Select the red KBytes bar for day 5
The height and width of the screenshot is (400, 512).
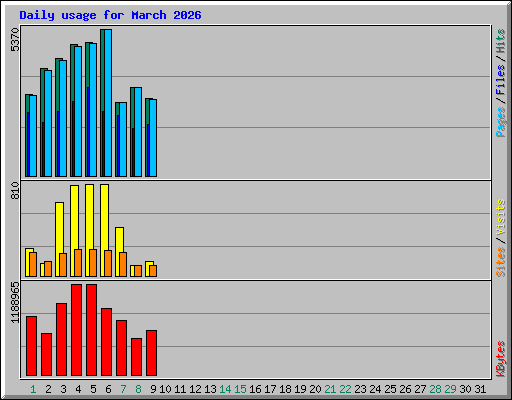point(91,330)
